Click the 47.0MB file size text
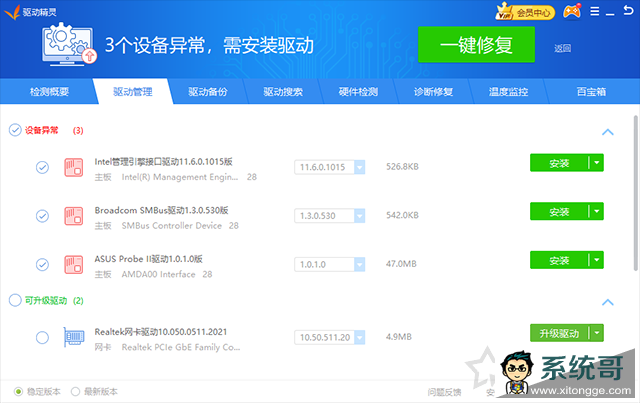This screenshot has width=640, height=403. coord(401,264)
